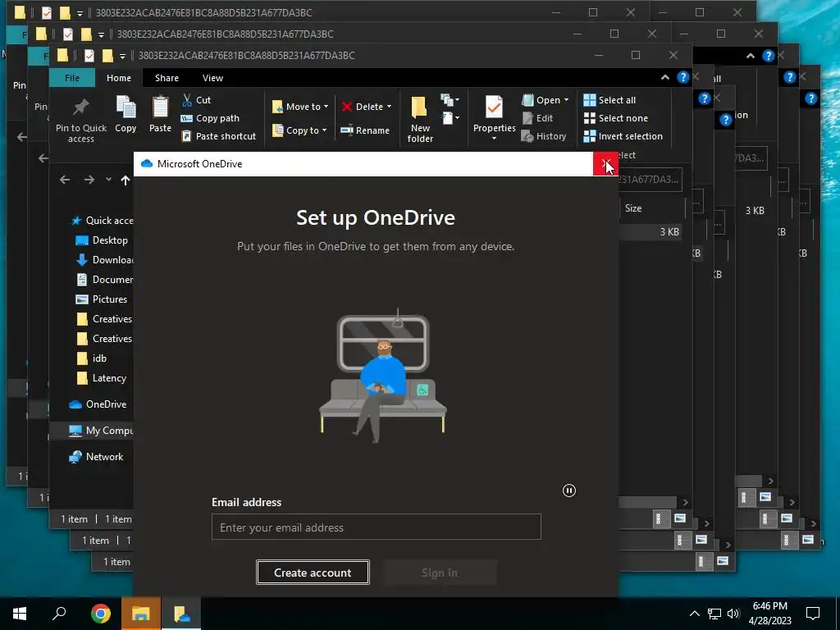Open Google Chrome from the taskbar
The image size is (840, 630).
(x=100, y=614)
